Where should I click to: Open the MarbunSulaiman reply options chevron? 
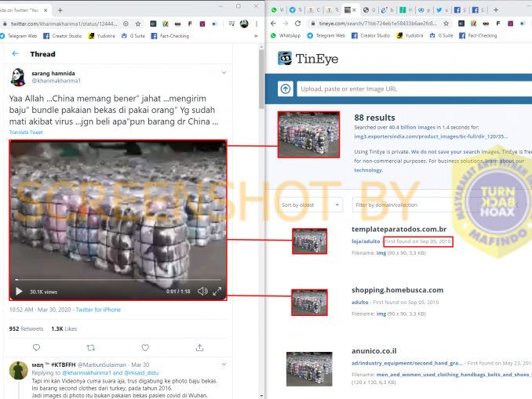(224, 364)
